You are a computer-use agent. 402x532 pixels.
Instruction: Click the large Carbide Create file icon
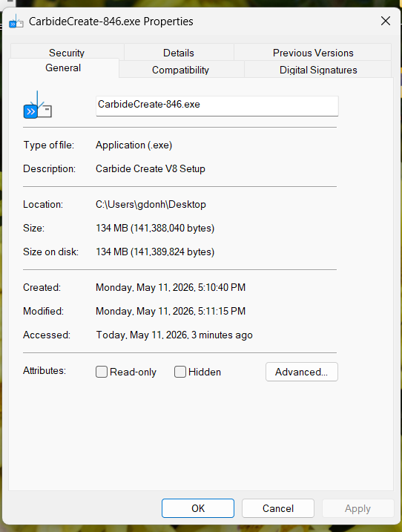tap(37, 105)
